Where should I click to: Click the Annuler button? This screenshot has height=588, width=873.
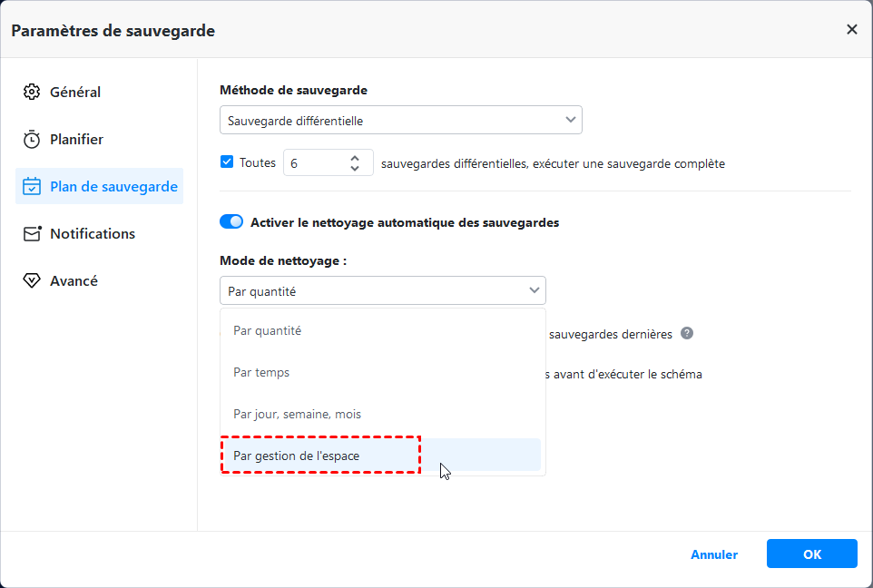[714, 554]
